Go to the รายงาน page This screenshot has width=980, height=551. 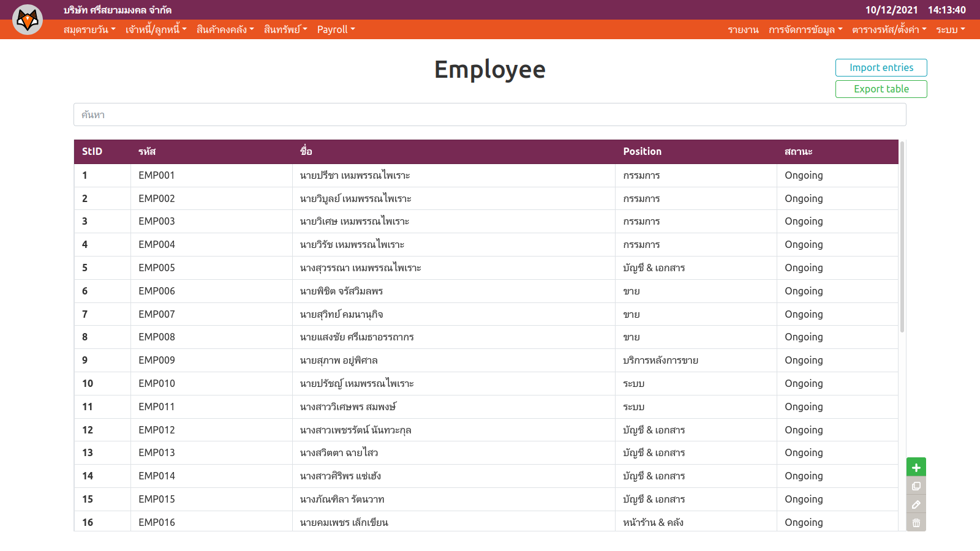(743, 29)
